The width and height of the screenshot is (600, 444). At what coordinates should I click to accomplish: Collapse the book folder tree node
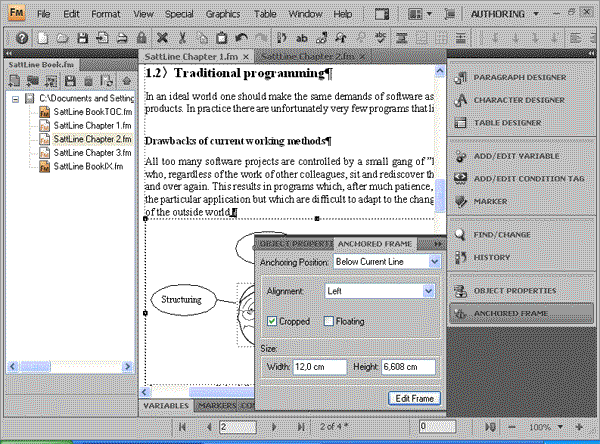click(16, 99)
